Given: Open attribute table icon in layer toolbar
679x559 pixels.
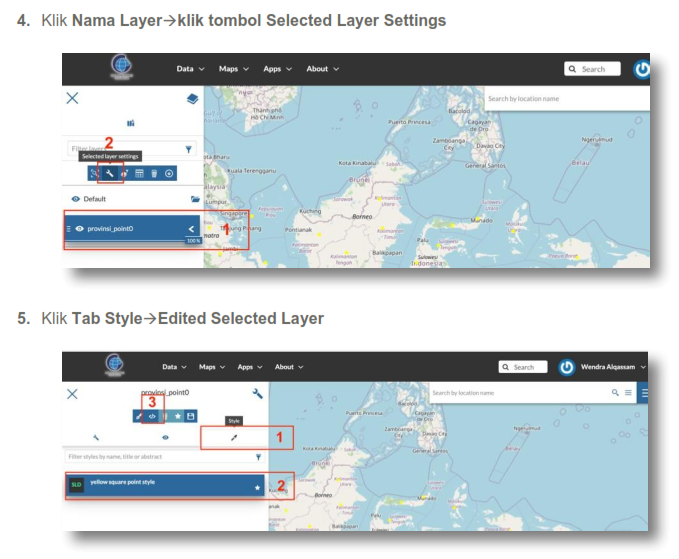Looking at the screenshot, I should click(x=139, y=173).
